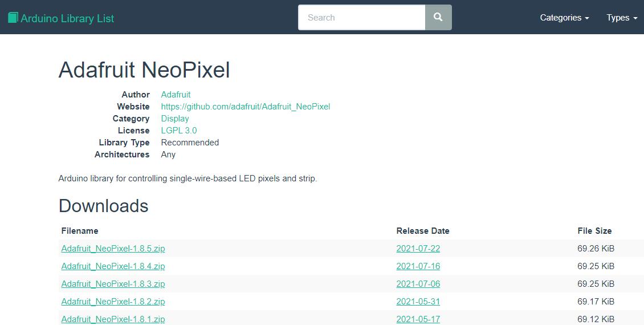The height and width of the screenshot is (325, 644).
Task: Open release date 2021-05-17 link
Action: (x=418, y=319)
